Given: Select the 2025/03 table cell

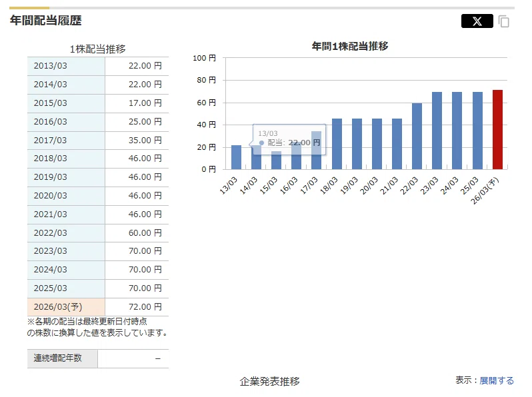Looking at the screenshot, I should click(66, 288).
